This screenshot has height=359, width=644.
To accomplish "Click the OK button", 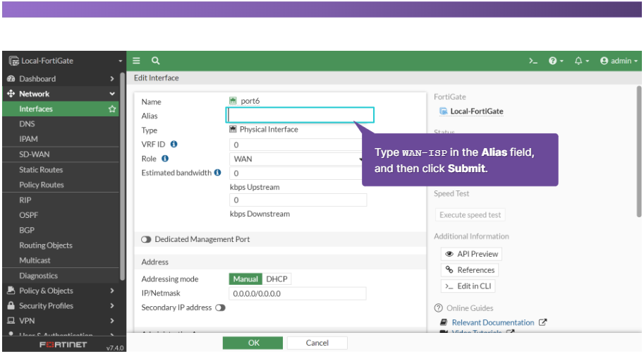I will pos(253,343).
